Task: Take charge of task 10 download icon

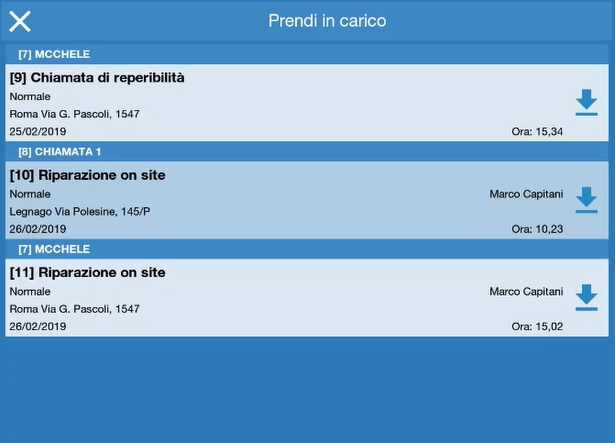Action: click(587, 200)
